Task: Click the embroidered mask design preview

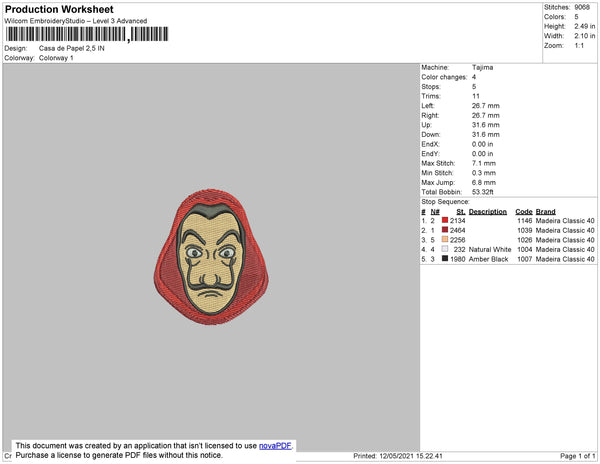Action: [x=211, y=257]
